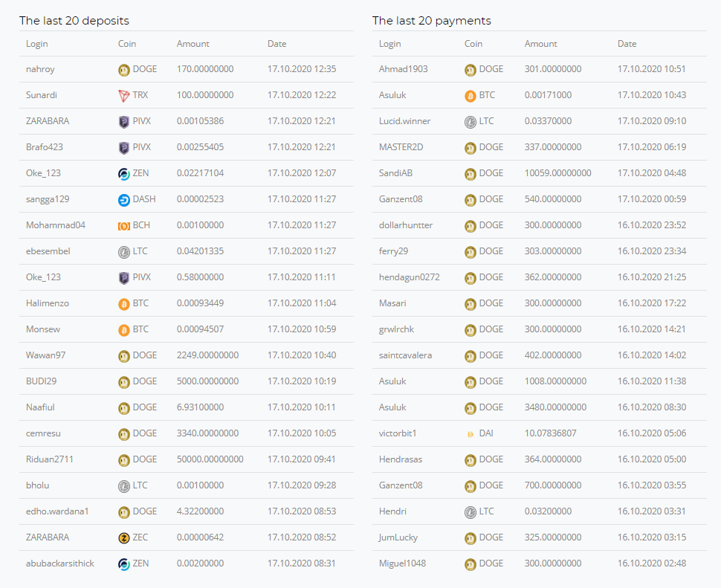
Task: Click the Amount column header in deposits table
Action: coord(193,44)
